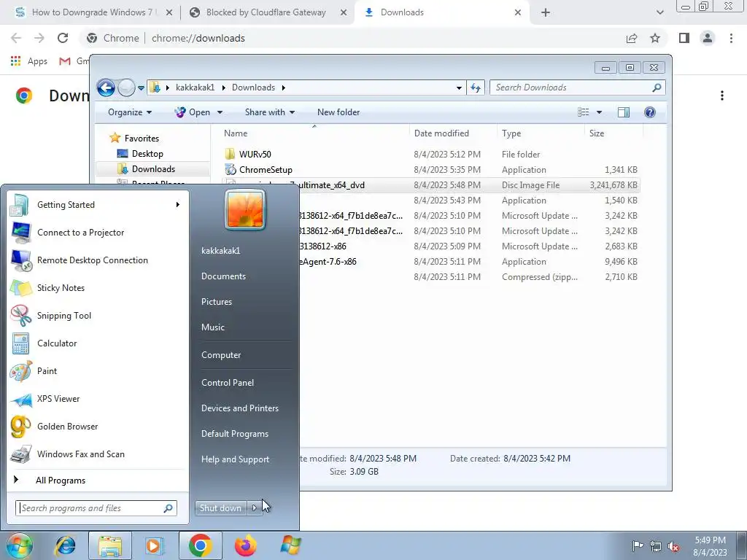Launch Firefox from taskbar

(245, 545)
